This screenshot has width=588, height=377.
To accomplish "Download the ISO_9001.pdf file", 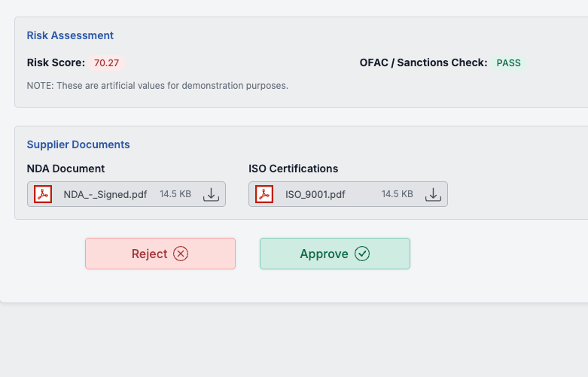I will [x=433, y=194].
